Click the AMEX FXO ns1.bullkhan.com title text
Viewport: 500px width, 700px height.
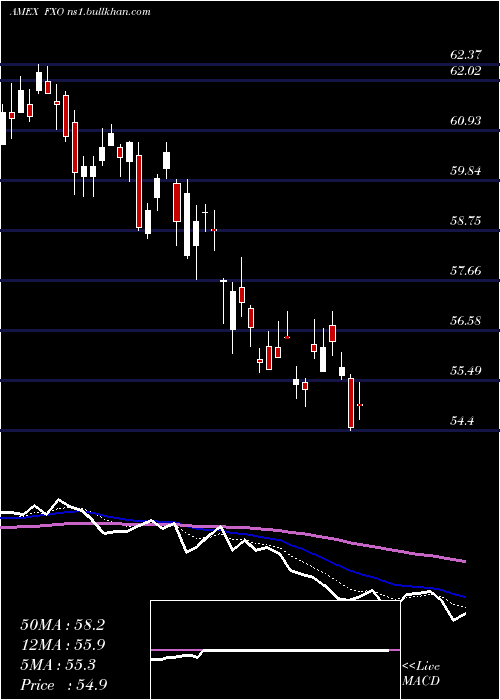(x=80, y=12)
